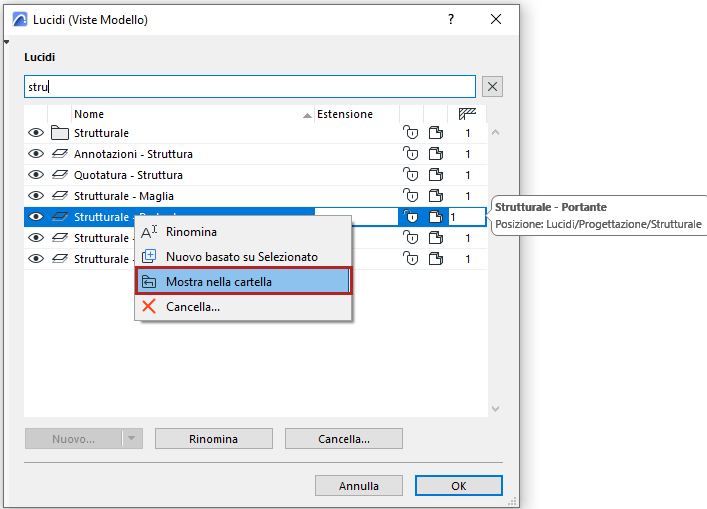The height and width of the screenshot is (509, 707).
Task: Click the Nuovo basato su Selezionato icon
Action: (x=149, y=257)
